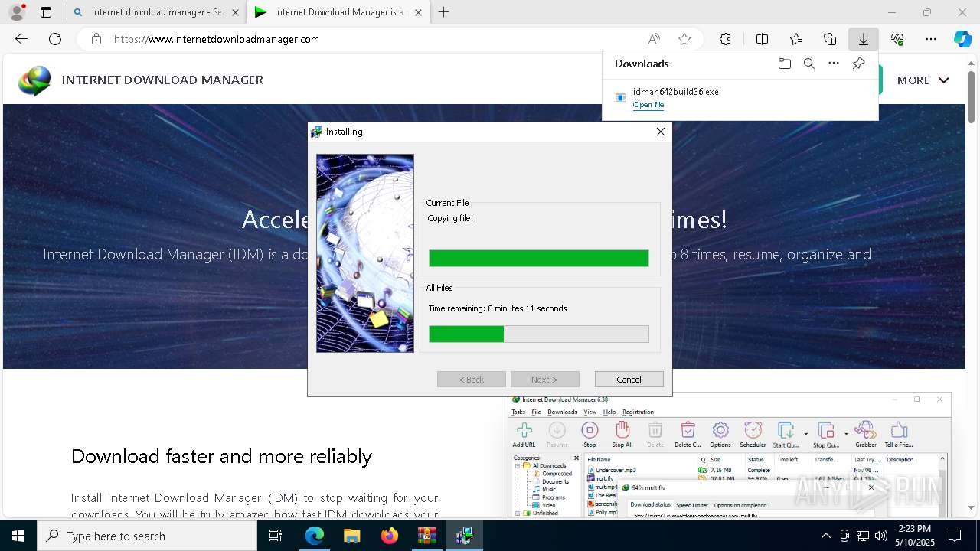Image resolution: width=980 pixels, height=551 pixels.
Task: Open the Windows Start menu
Action: pos(18,536)
